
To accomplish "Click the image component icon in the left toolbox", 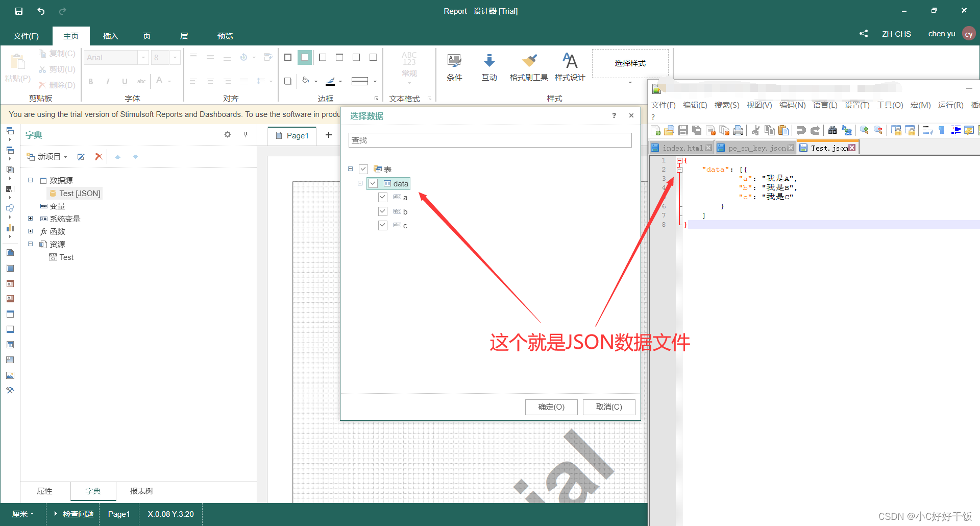I will click(x=10, y=375).
